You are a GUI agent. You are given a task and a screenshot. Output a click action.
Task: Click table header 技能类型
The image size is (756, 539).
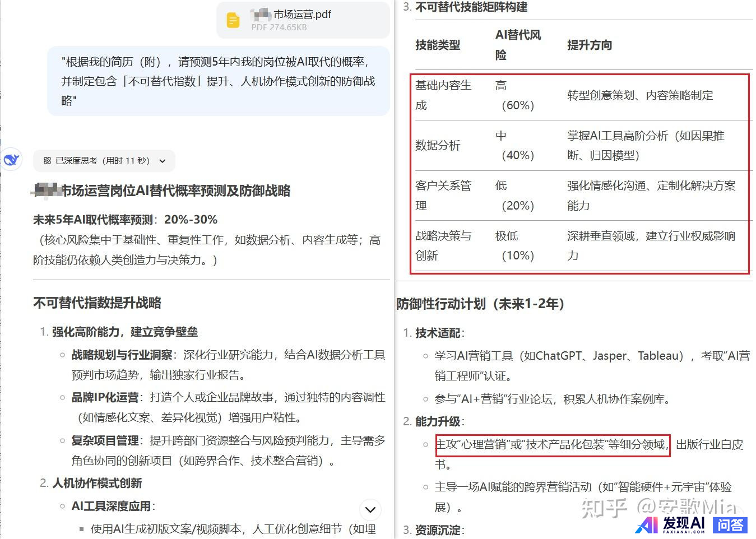[x=438, y=45]
